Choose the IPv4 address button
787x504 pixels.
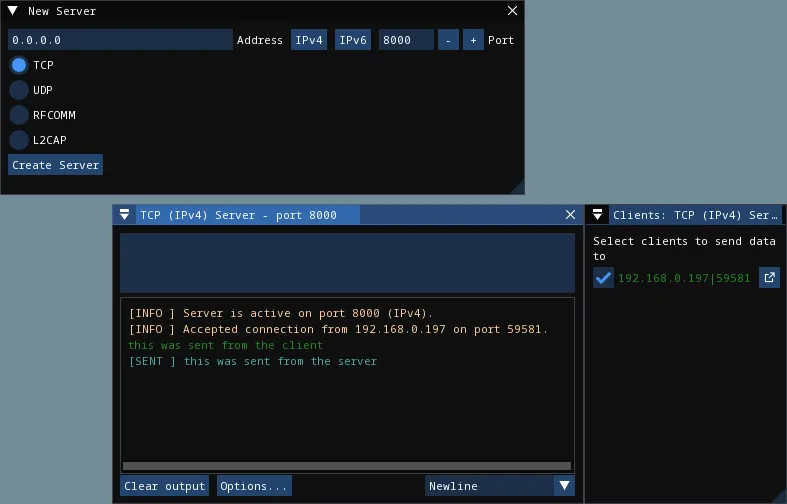(309, 40)
